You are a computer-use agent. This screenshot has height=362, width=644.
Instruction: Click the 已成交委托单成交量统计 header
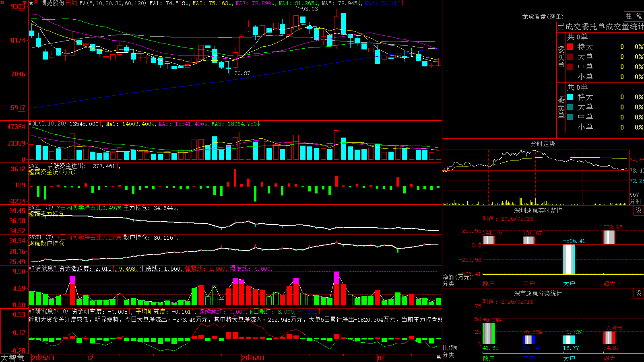pos(601,27)
